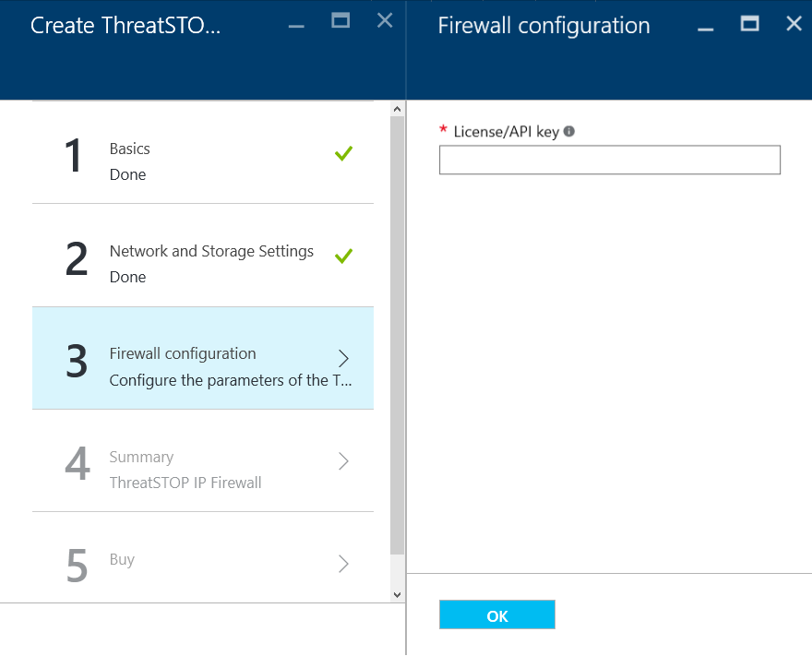812x656 pixels.
Task: Focus the License/API key text field
Action: pyautogui.click(x=610, y=160)
